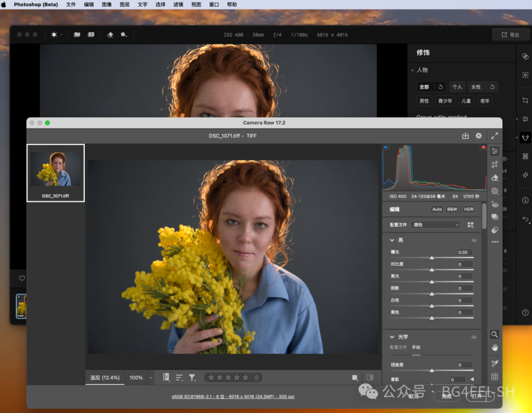Screen dimensions: 532x413
Task: Collapse the 人物 section in background window
Action: click(413, 70)
